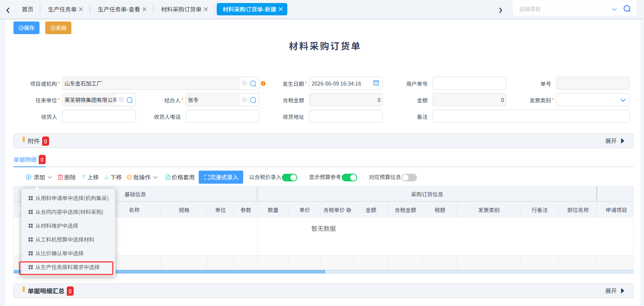Clear the 项目或机构 field value
This screenshot has height=306, width=644.
244,83
